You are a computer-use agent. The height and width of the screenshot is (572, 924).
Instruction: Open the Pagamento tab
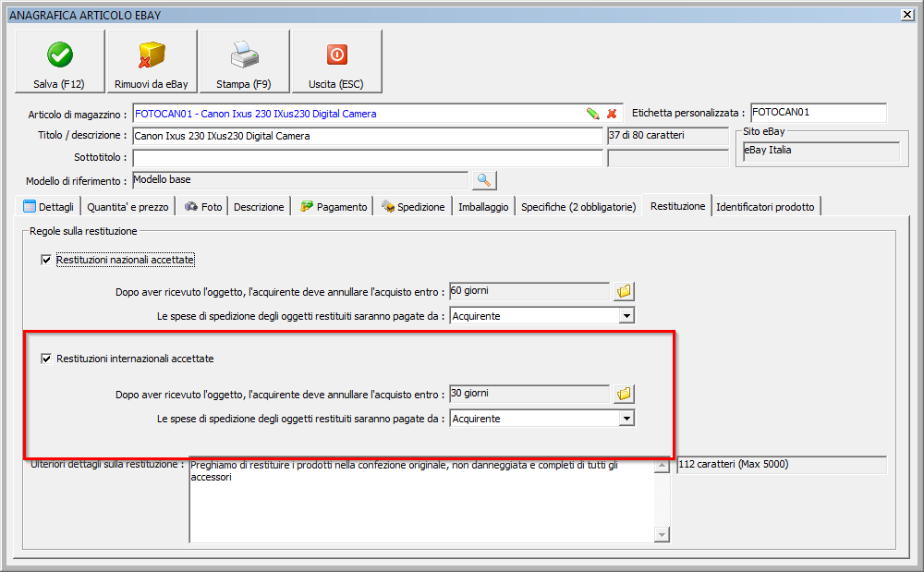334,207
